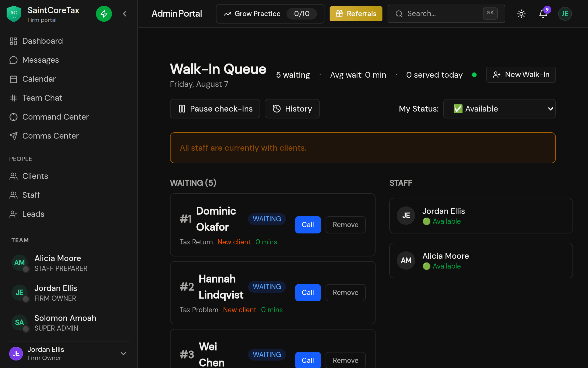Click the Leads add-person icon

pos(13,214)
